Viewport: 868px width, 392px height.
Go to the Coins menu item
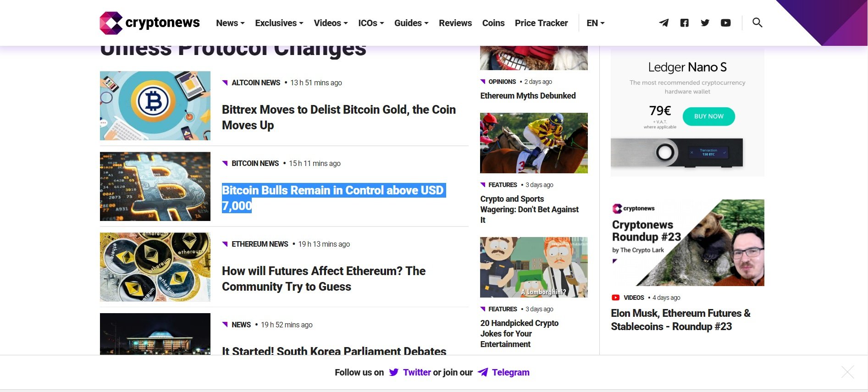[493, 23]
